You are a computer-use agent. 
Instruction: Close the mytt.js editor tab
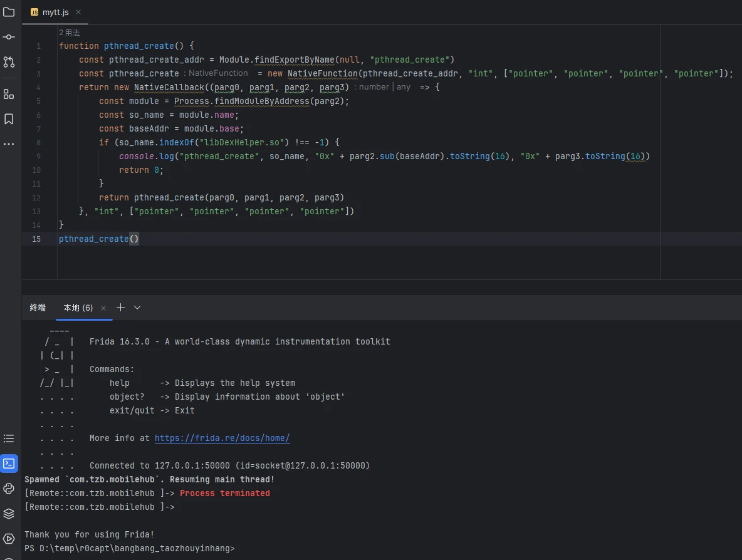pyautogui.click(x=78, y=12)
